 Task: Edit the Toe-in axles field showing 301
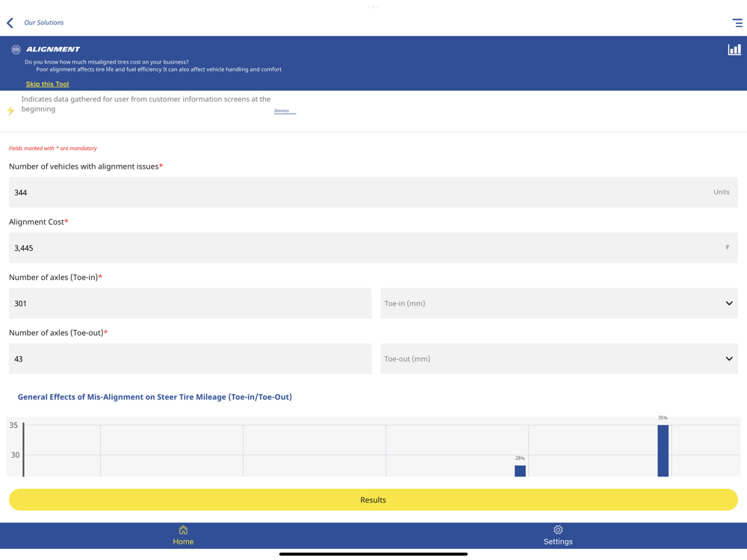click(190, 303)
